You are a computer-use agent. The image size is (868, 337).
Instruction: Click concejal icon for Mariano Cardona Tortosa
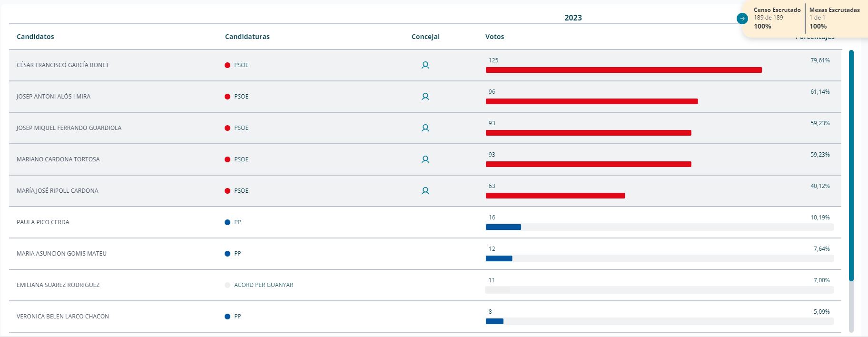tap(425, 159)
